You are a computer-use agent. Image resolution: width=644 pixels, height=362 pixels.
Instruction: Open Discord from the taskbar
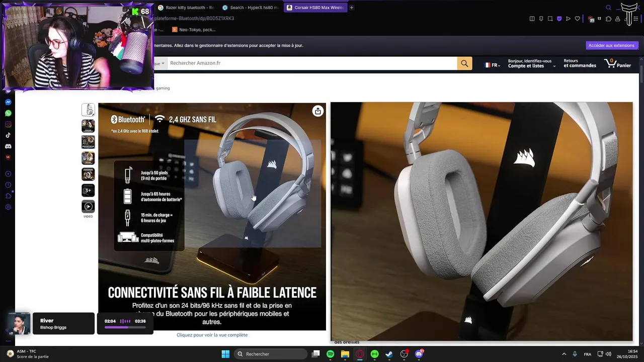point(419,354)
